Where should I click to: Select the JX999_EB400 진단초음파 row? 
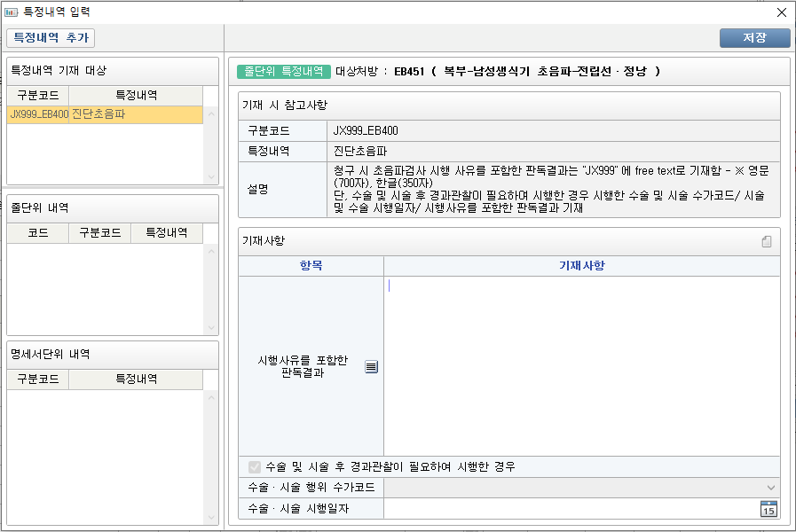tap(105, 114)
